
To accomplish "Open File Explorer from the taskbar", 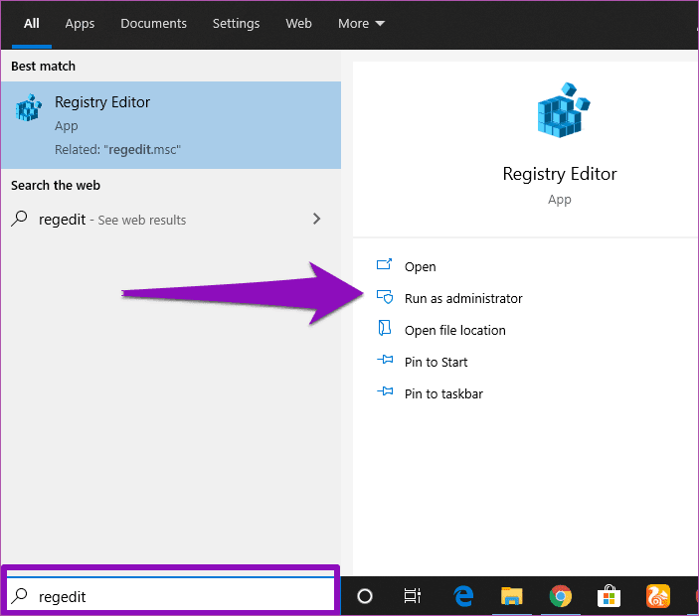I will (512, 596).
